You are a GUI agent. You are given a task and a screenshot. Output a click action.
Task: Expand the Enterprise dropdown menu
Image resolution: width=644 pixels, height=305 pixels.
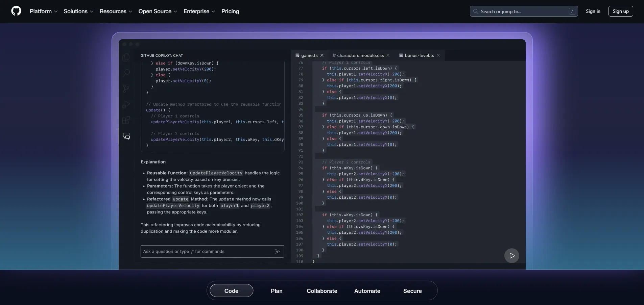199,11
